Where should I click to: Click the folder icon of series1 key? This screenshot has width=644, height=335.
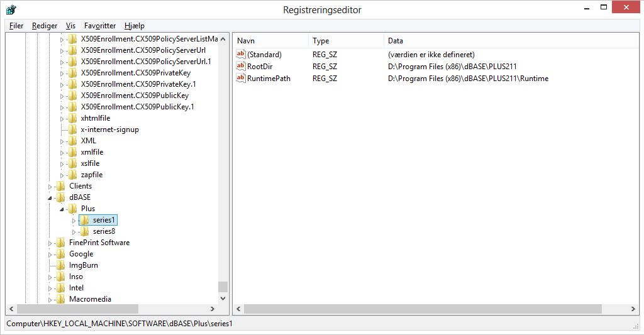point(84,220)
